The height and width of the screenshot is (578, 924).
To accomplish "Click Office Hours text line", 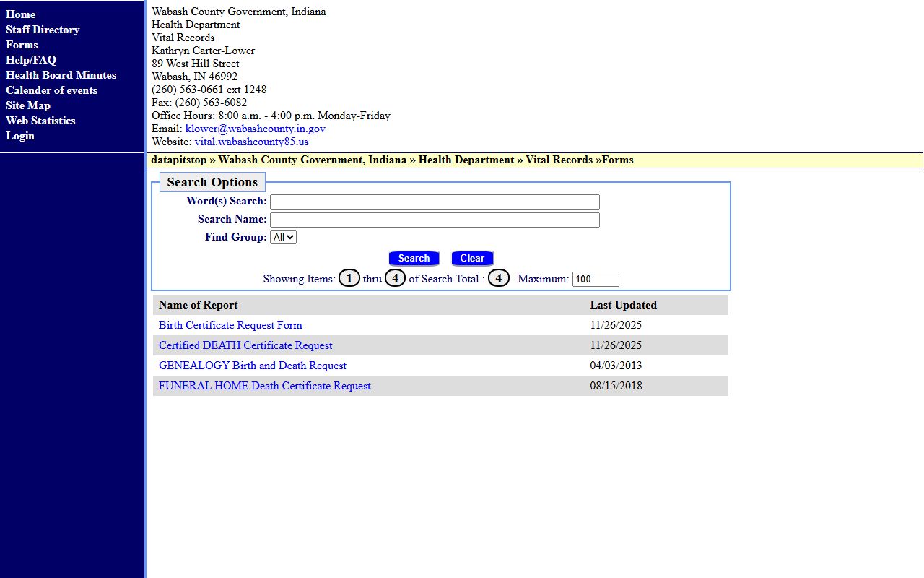I will tap(271, 116).
